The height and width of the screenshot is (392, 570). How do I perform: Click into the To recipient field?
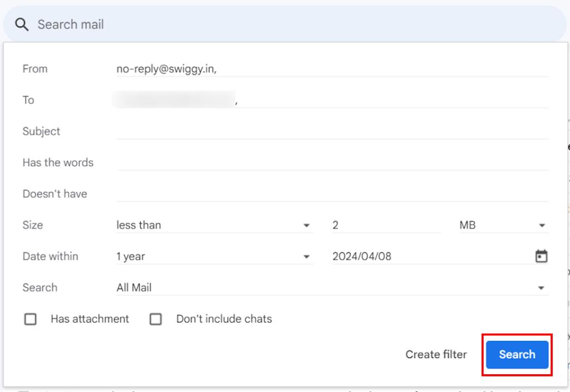click(x=332, y=100)
